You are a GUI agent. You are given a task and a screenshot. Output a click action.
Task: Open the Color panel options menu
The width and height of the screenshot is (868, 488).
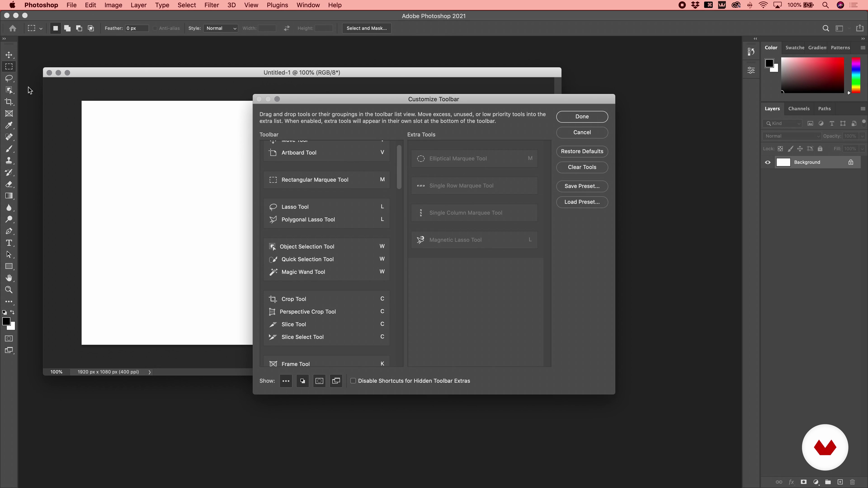[863, 47]
